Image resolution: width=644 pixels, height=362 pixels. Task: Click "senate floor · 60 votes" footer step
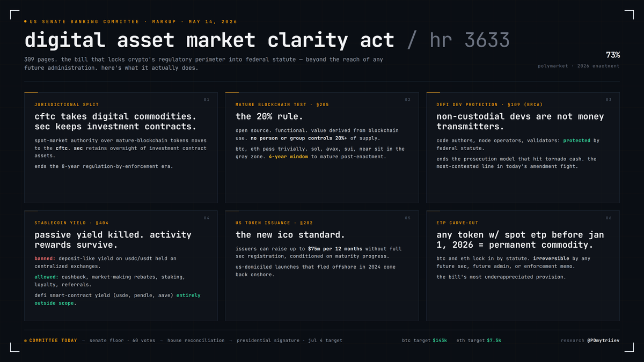pos(122,341)
